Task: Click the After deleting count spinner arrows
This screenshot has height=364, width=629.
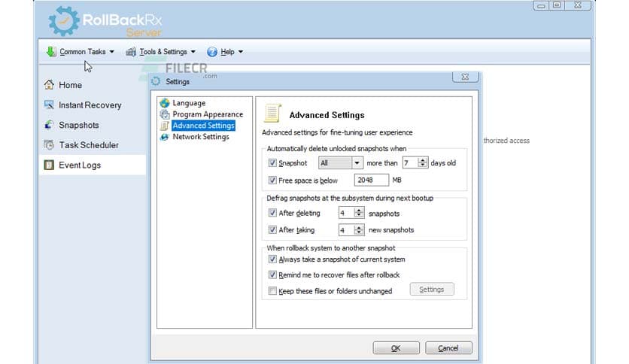Action: pos(359,213)
